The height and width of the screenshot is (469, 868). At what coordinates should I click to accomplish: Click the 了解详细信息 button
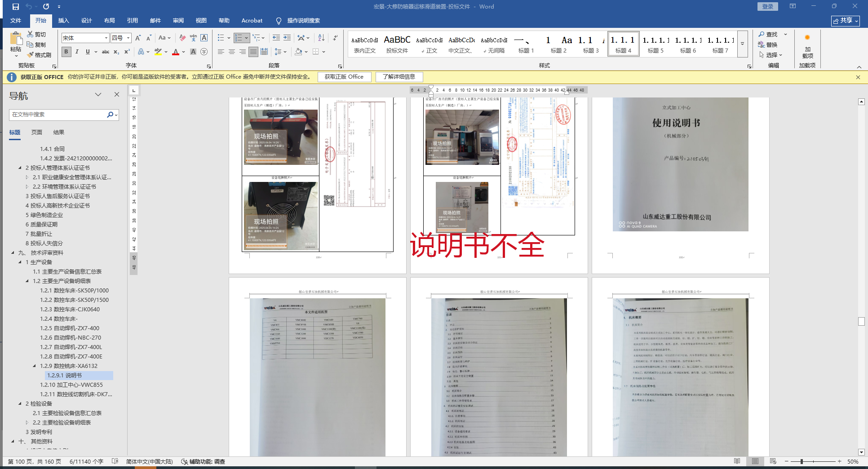[x=399, y=77]
